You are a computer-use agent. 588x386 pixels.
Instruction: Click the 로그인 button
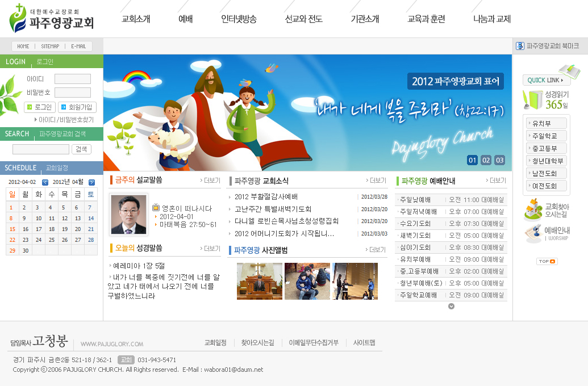tap(40, 107)
